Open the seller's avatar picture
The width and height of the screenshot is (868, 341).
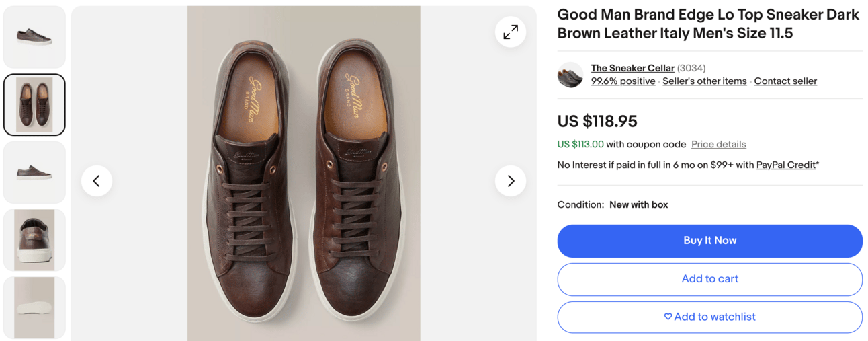(x=570, y=75)
